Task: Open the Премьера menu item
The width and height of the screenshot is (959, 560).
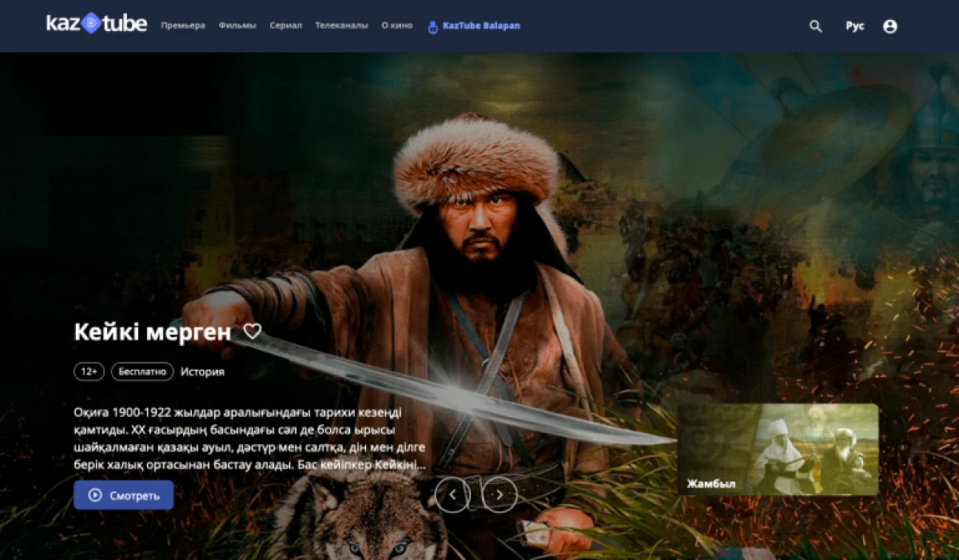Action: 183,26
